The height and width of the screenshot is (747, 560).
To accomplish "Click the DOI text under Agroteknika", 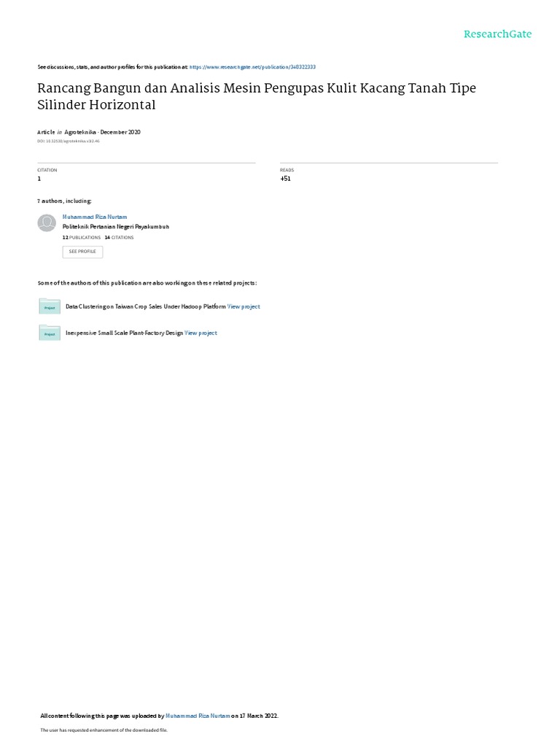I will [x=69, y=141].
